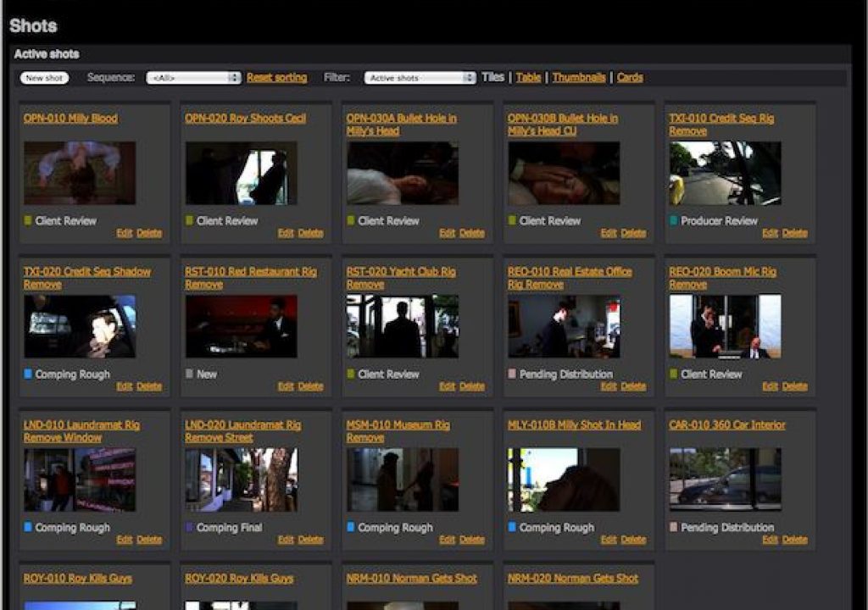Open MLY-010B Milly Shot In Head
The image size is (868, 610).
pos(574,424)
